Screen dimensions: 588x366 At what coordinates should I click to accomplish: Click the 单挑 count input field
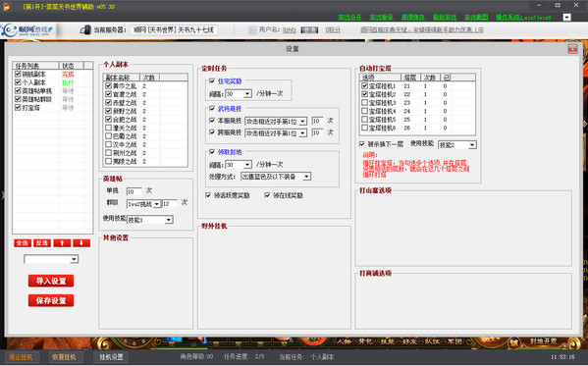134,191
